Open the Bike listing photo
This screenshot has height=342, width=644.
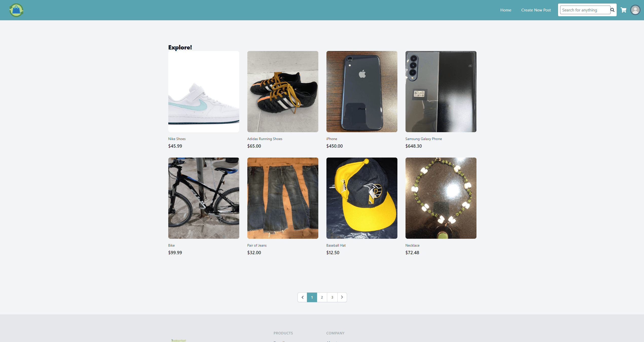pyautogui.click(x=204, y=198)
